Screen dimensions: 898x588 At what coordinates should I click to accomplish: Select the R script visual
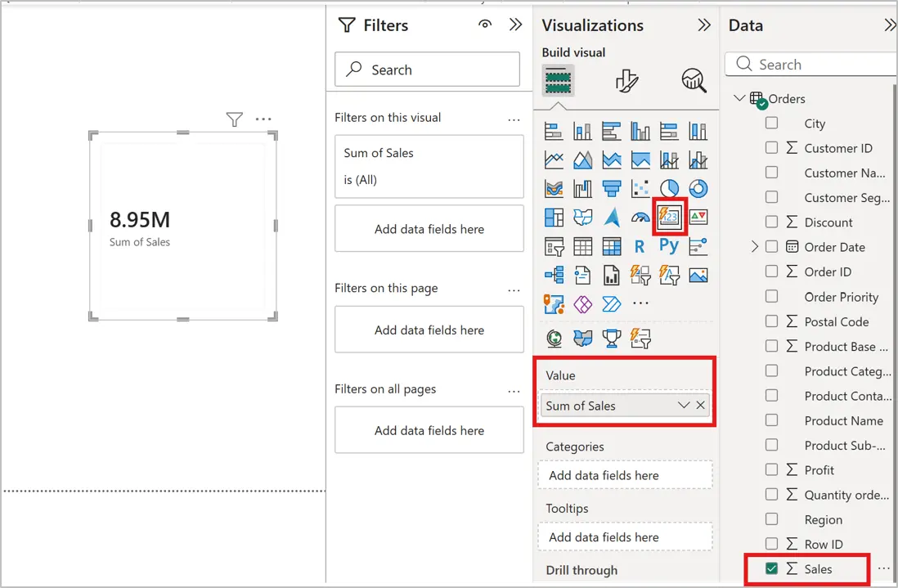[x=640, y=246]
